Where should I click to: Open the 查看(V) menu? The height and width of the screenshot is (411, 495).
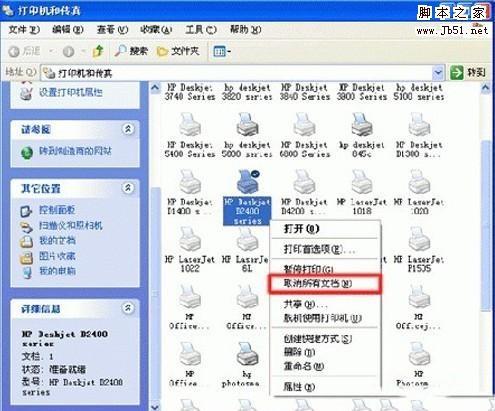(112, 30)
